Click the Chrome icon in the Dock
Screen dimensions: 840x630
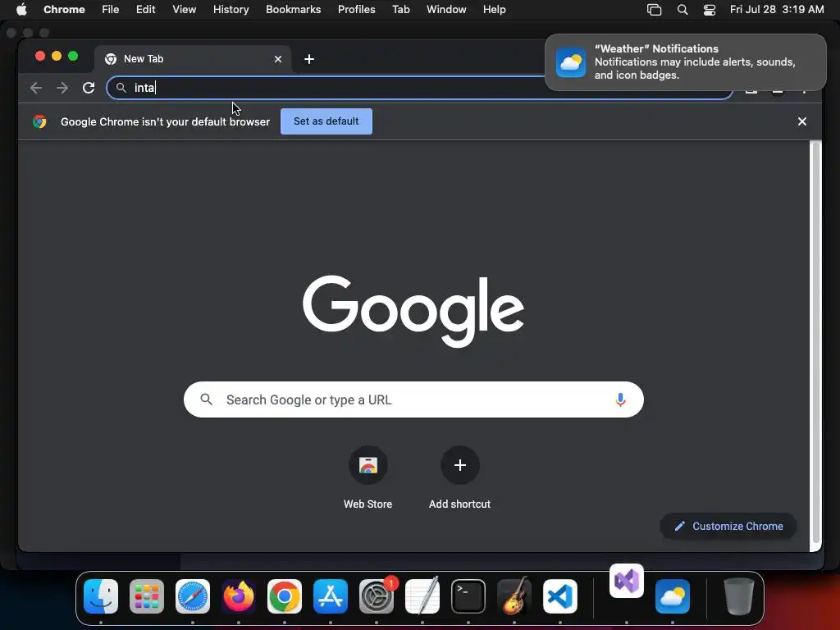[x=285, y=596]
